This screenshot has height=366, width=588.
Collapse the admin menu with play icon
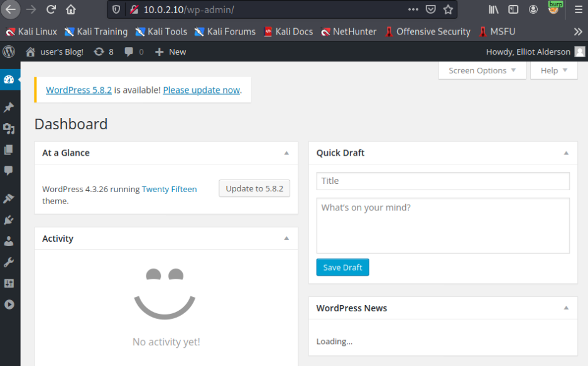click(9, 304)
